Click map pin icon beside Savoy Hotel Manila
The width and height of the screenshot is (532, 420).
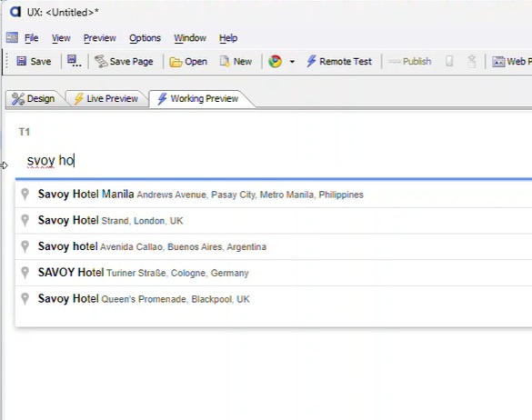[25, 195]
